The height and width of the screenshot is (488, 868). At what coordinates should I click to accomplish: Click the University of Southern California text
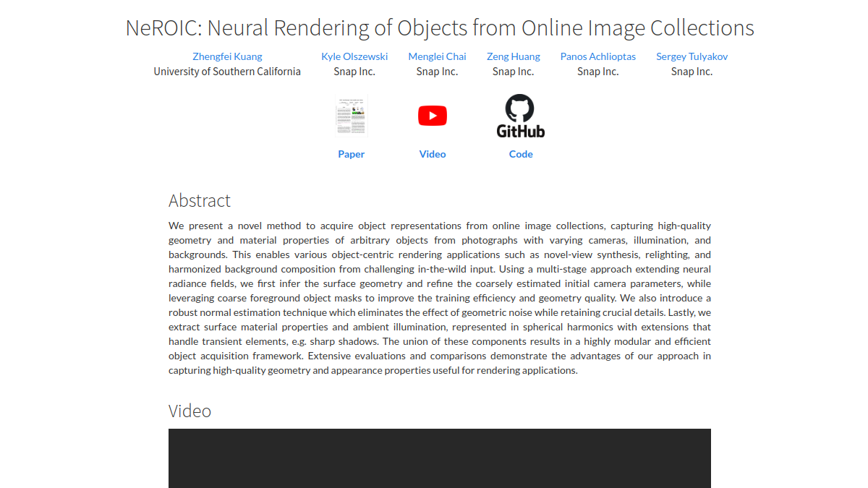pyautogui.click(x=227, y=72)
